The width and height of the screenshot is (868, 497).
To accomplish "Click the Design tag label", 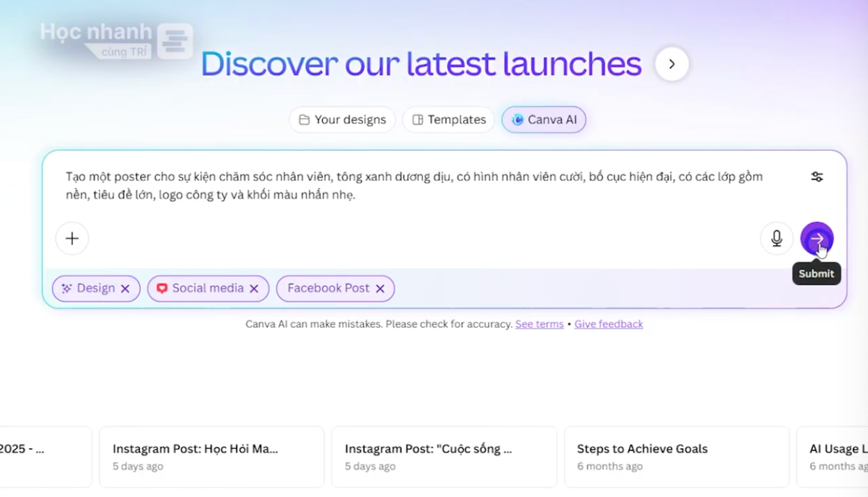I will 95,289.
